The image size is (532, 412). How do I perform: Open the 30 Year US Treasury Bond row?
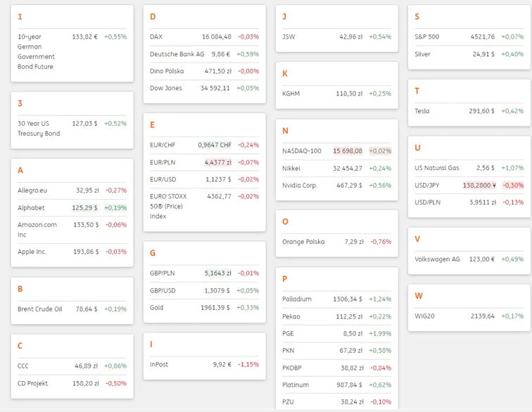coord(72,128)
